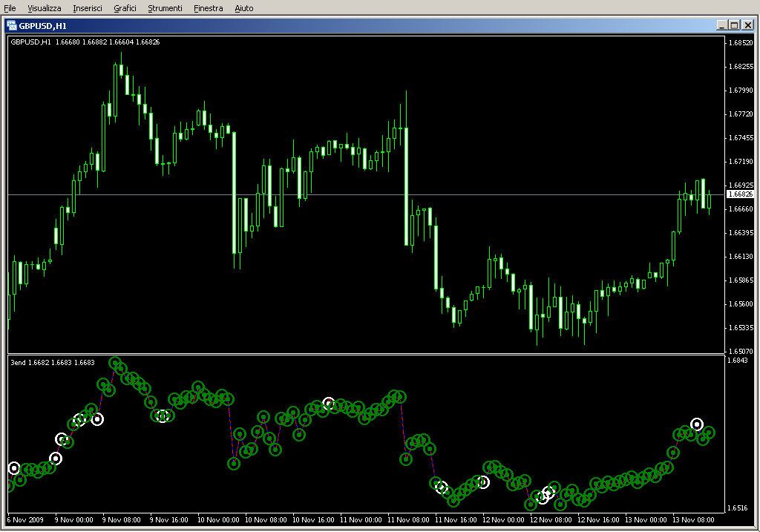Click the 11 Nov 08:00 time label
The width and height of the screenshot is (760, 532).
click(x=408, y=520)
